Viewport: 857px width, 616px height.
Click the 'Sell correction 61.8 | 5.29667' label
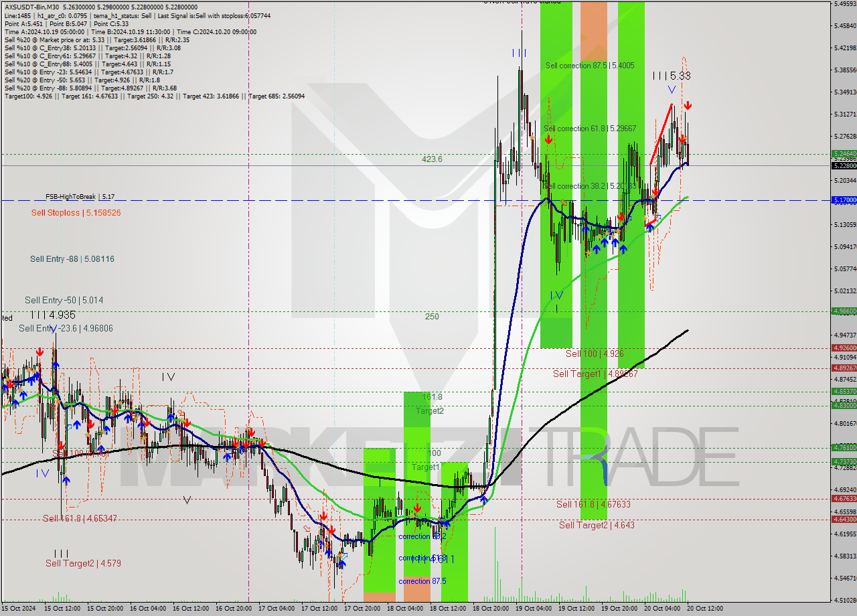pos(590,128)
